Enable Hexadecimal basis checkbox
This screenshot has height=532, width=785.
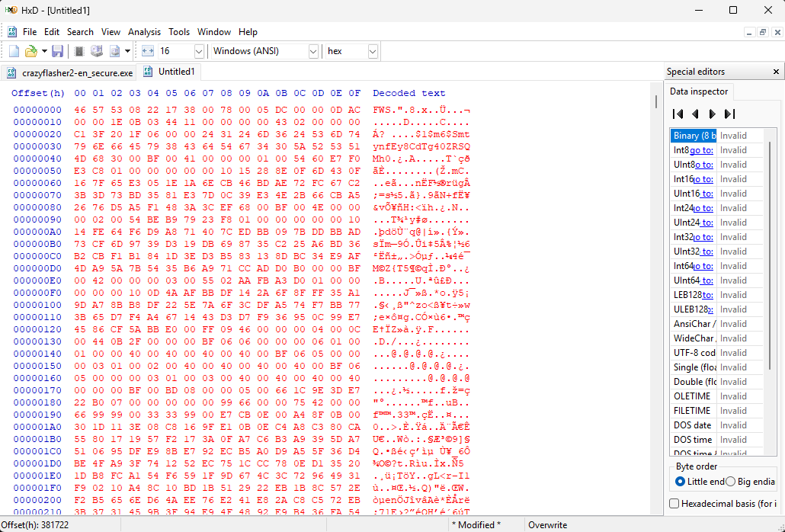point(674,504)
